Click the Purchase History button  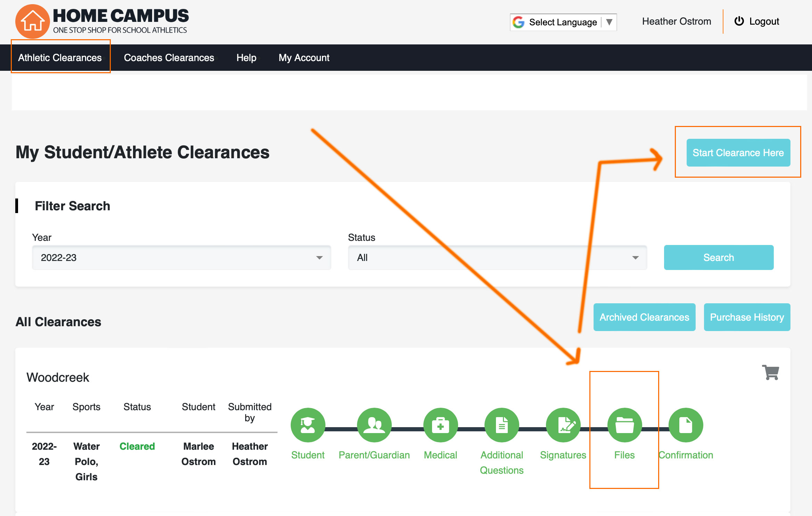pyautogui.click(x=747, y=317)
